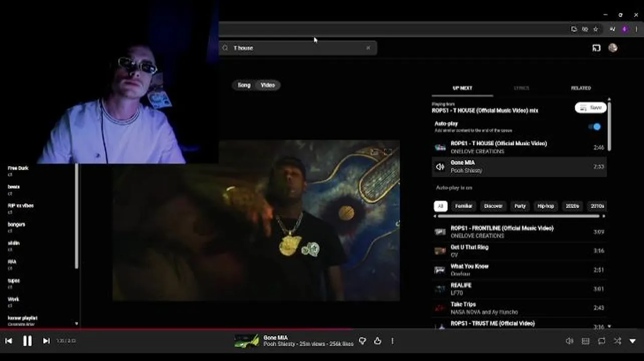Bookmark this page with the star icon
Image resolution: width=644 pixels, height=361 pixels.
pos(595,29)
